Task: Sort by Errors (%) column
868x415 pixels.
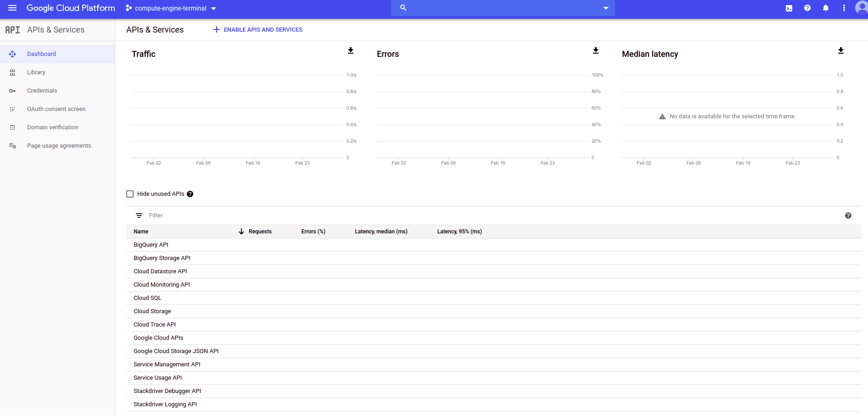Action: [314, 232]
